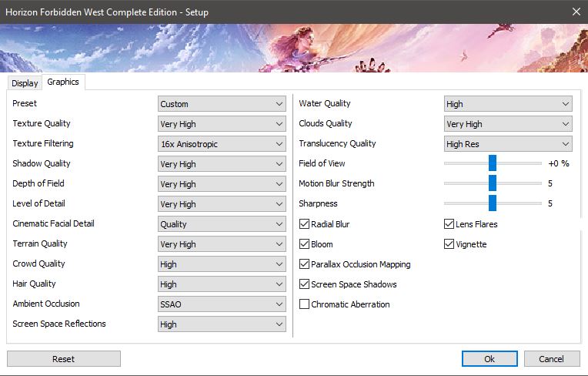Click the "Motion Blur Strength" label
Image resolution: width=588 pixels, height=376 pixels.
click(336, 183)
